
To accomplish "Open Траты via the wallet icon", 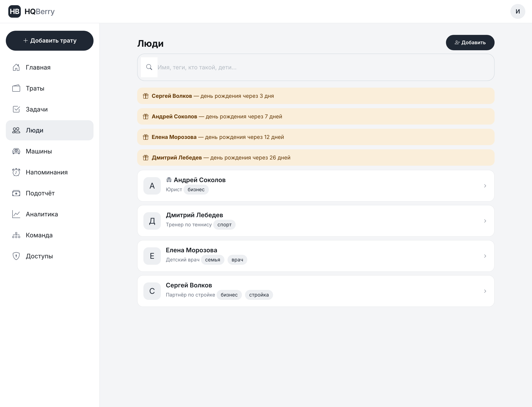I will pos(16,88).
